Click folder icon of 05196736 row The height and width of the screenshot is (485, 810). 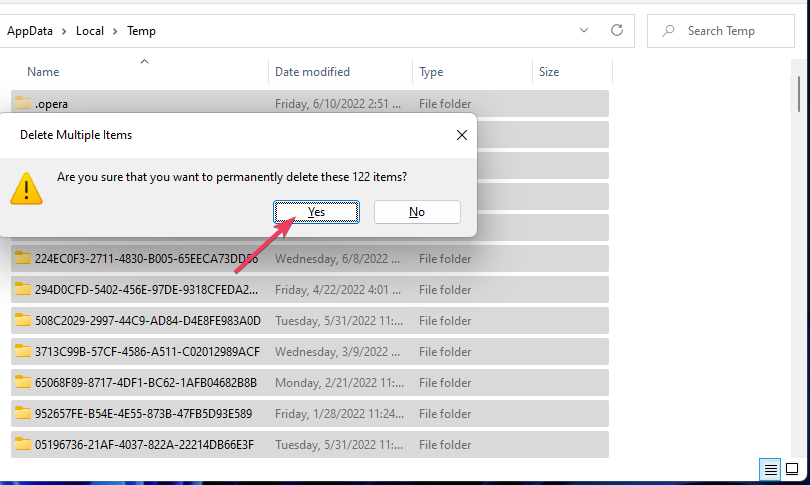click(22, 444)
